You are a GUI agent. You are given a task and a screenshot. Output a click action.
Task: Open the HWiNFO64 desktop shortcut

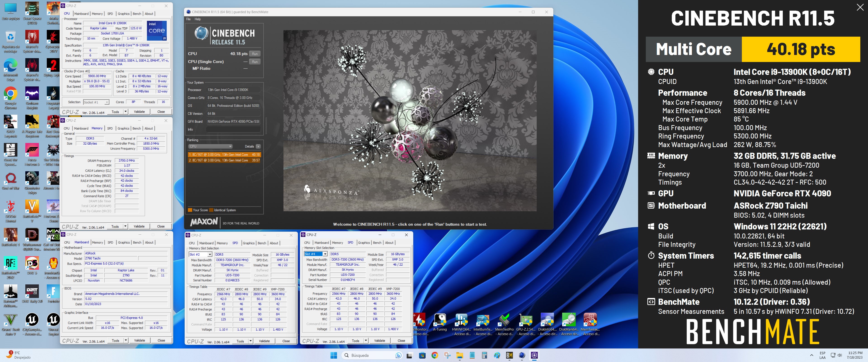[461, 324]
